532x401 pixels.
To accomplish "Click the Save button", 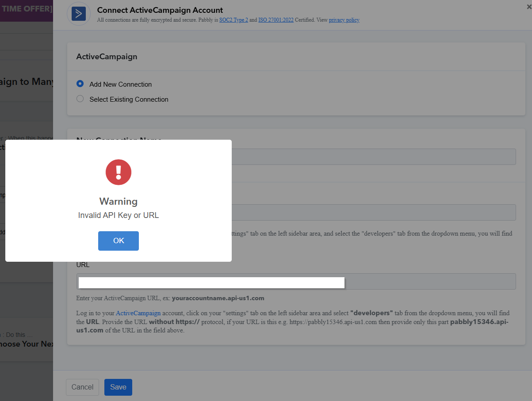I will (118, 387).
